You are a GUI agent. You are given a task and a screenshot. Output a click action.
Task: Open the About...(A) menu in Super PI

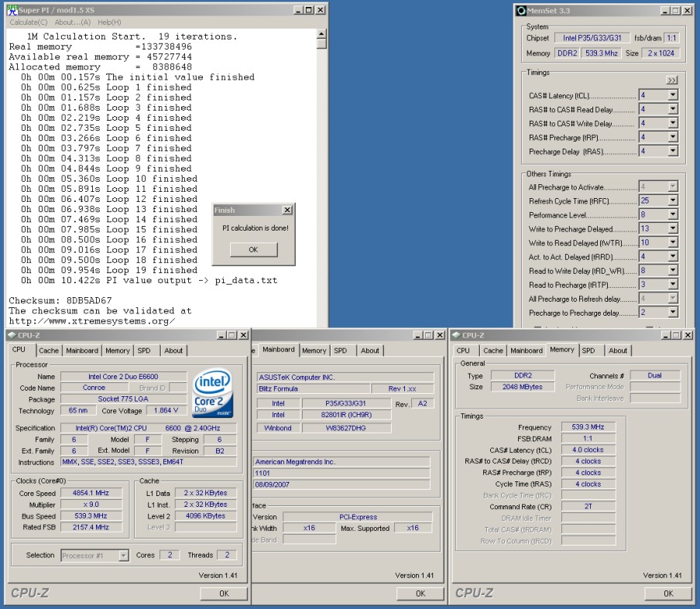click(x=72, y=22)
